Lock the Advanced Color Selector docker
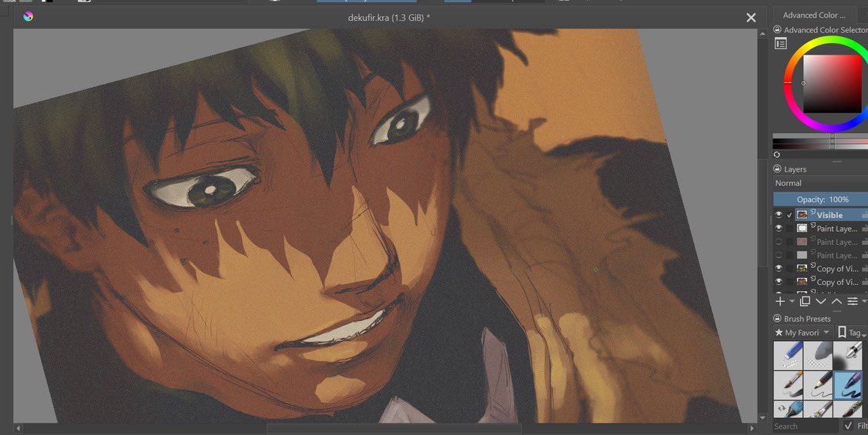Screen dimensions: 868x435 777,30
